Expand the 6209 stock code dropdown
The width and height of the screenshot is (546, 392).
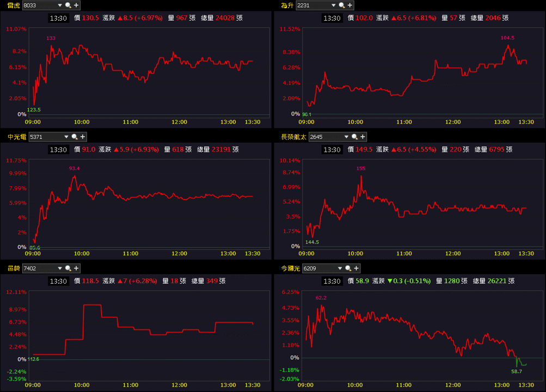tap(340, 268)
